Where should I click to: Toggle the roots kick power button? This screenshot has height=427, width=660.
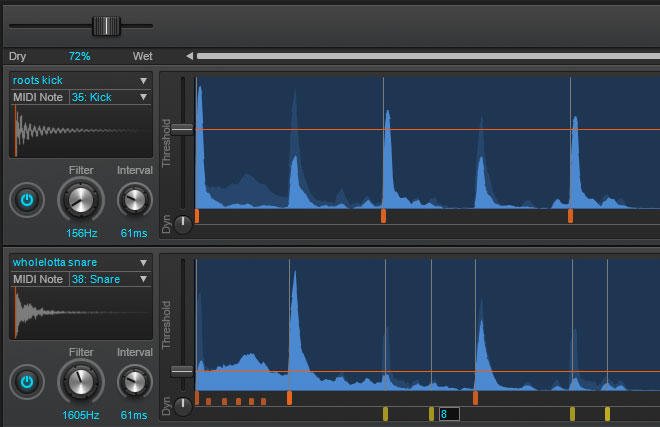[x=27, y=200]
